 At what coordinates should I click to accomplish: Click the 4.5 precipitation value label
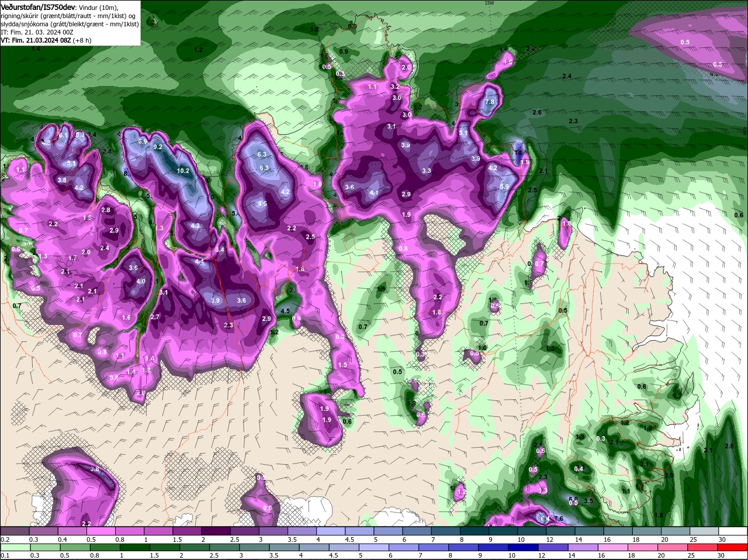[x=285, y=312]
